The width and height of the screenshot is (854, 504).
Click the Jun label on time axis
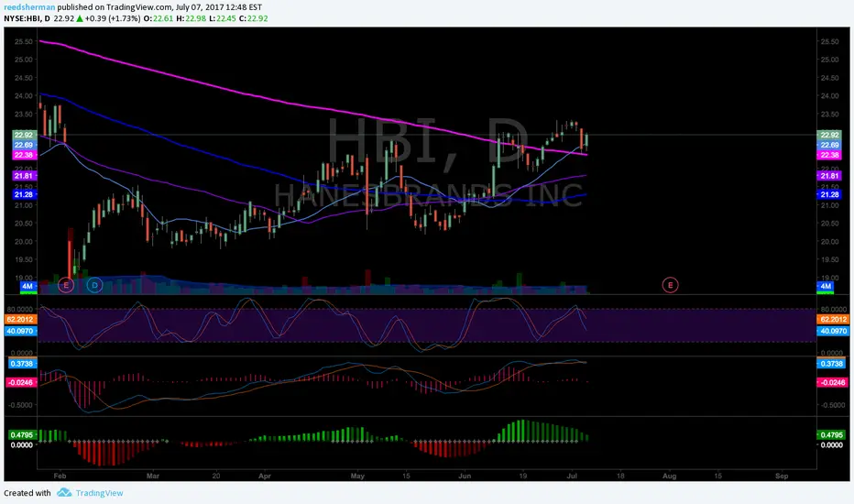[465, 476]
